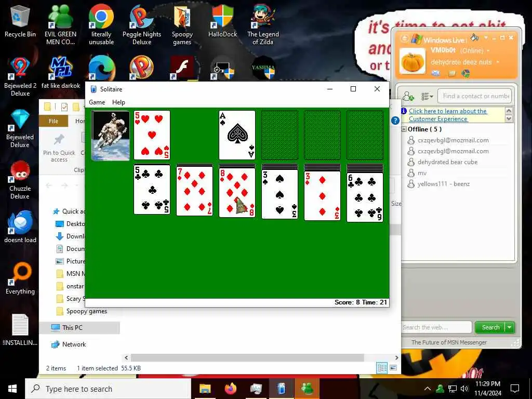Select Network in Explorer sidebar
This screenshot has height=399, width=532.
(69, 344)
